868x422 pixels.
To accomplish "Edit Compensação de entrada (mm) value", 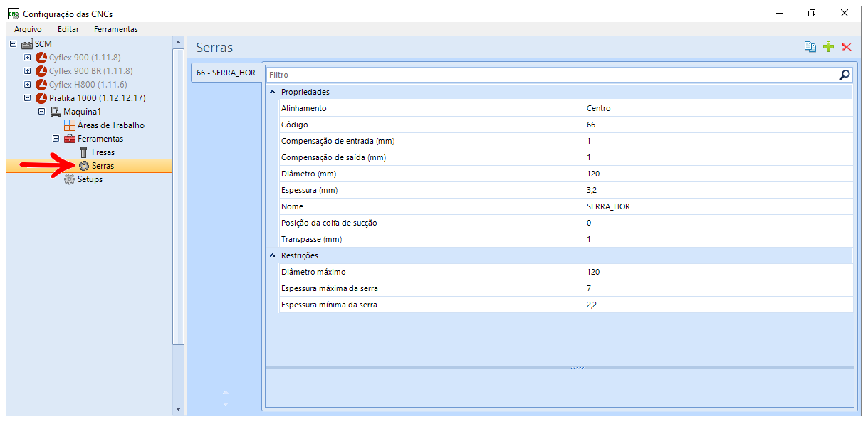I will pos(718,141).
